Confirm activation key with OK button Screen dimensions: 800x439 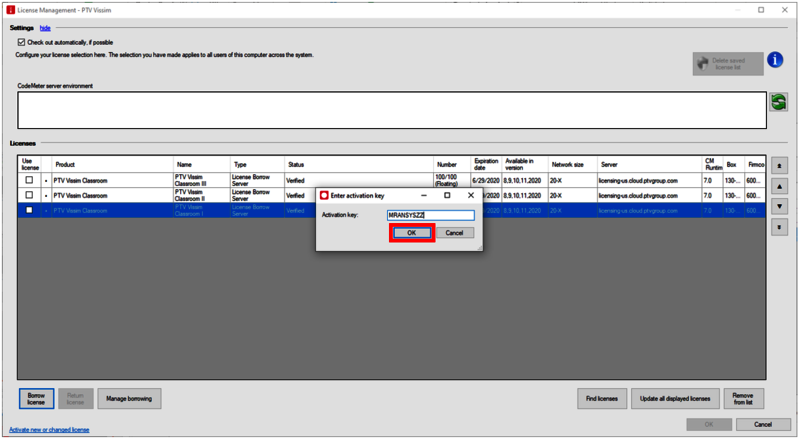[411, 233]
